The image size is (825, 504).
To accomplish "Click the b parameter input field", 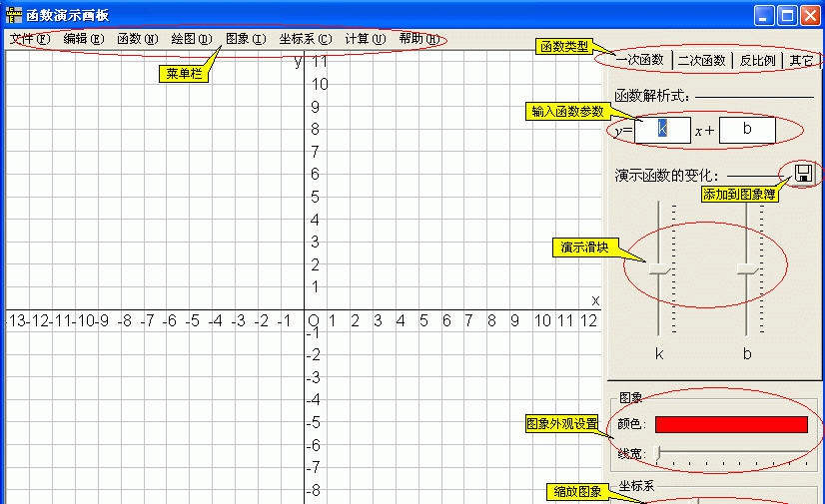I will pos(747,130).
